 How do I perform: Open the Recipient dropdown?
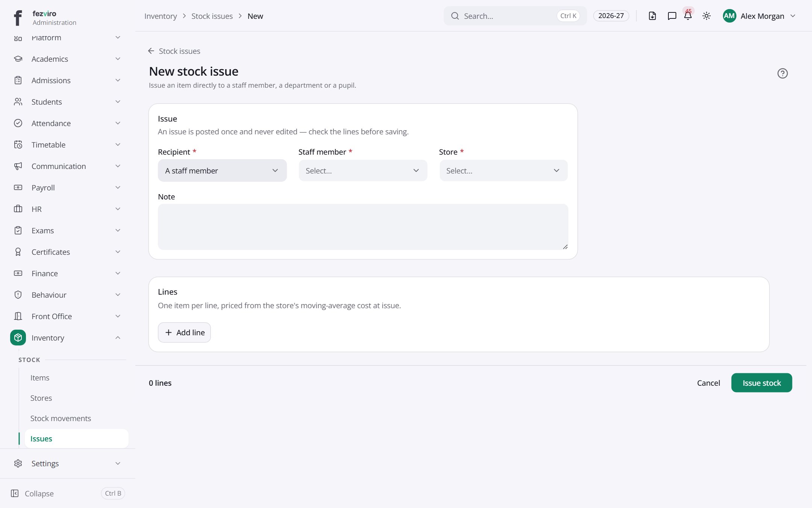(x=222, y=170)
